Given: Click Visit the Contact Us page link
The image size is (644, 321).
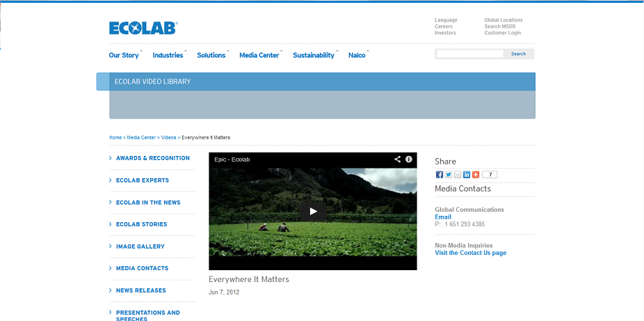Looking at the screenshot, I should (x=471, y=253).
